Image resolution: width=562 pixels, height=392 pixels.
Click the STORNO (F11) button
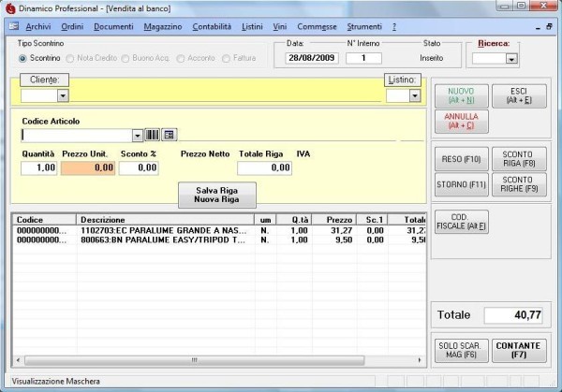(x=461, y=184)
